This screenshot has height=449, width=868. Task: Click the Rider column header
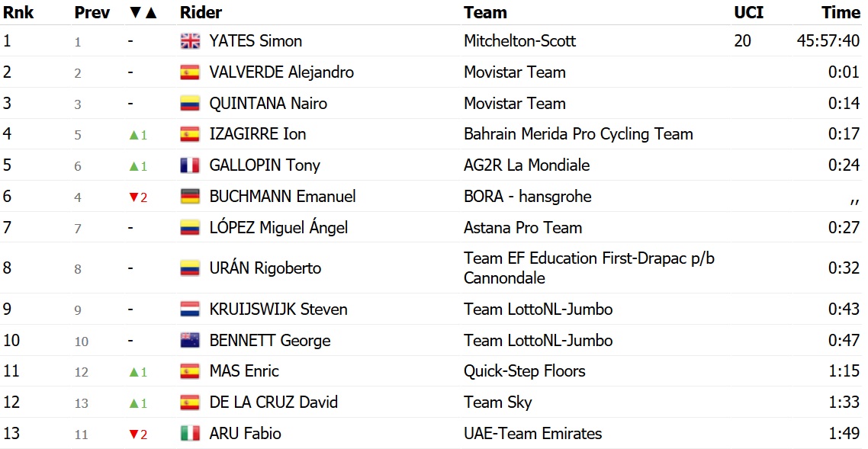pyautogui.click(x=201, y=12)
